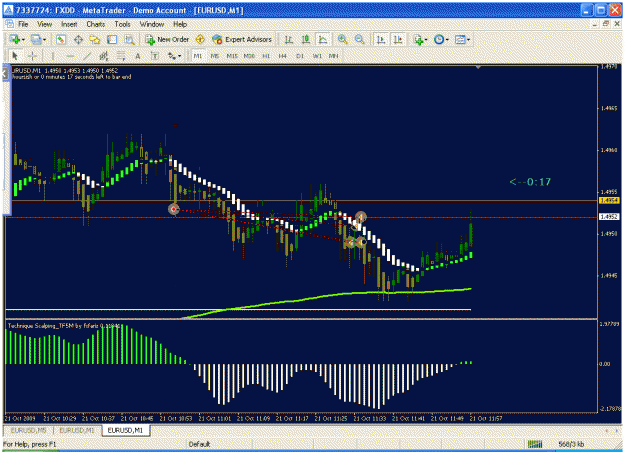
Task: Open the MetaEditor yellow diamond icon
Action: click(x=200, y=39)
